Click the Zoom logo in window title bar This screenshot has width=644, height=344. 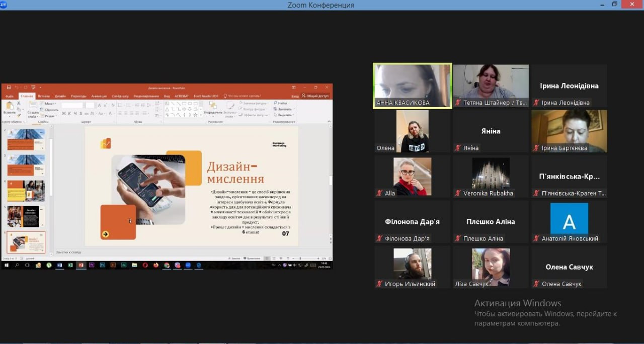(4, 5)
